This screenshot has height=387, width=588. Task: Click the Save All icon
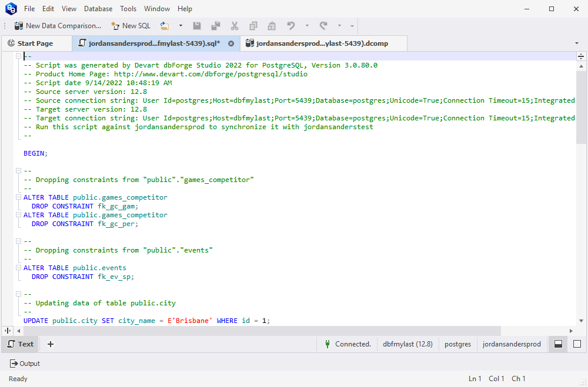point(216,26)
